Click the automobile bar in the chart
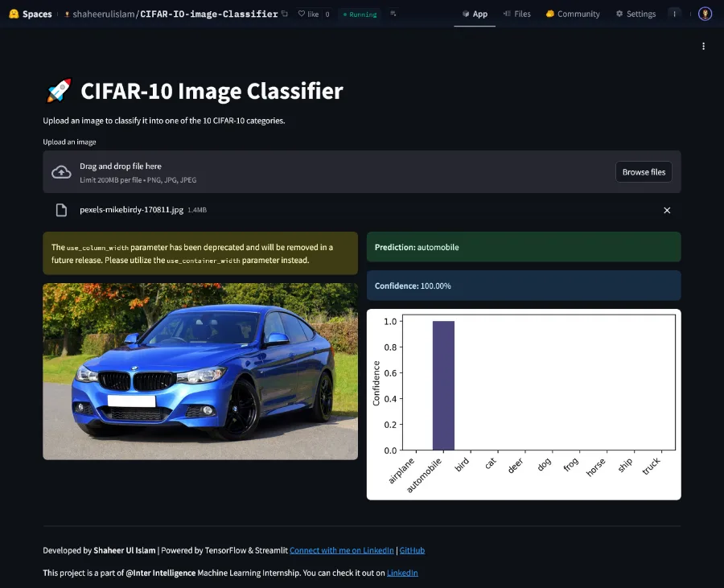 (443, 385)
